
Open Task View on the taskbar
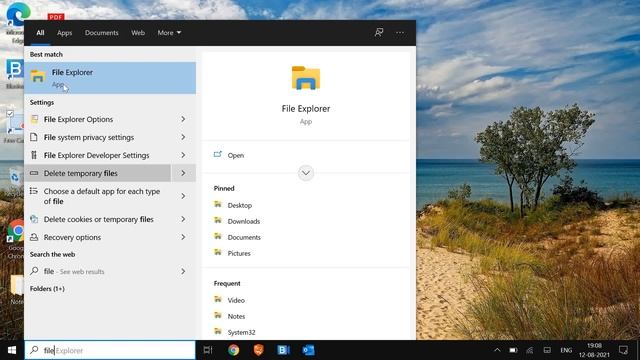click(x=208, y=350)
